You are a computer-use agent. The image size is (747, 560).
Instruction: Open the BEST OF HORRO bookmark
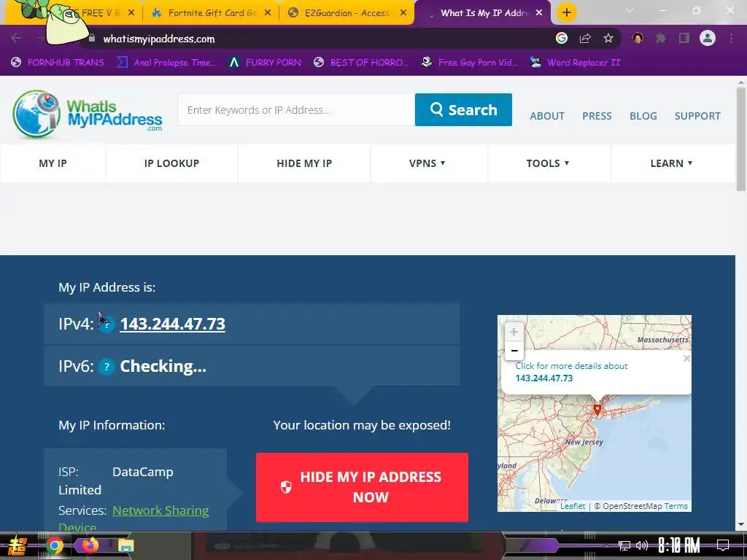(x=361, y=63)
